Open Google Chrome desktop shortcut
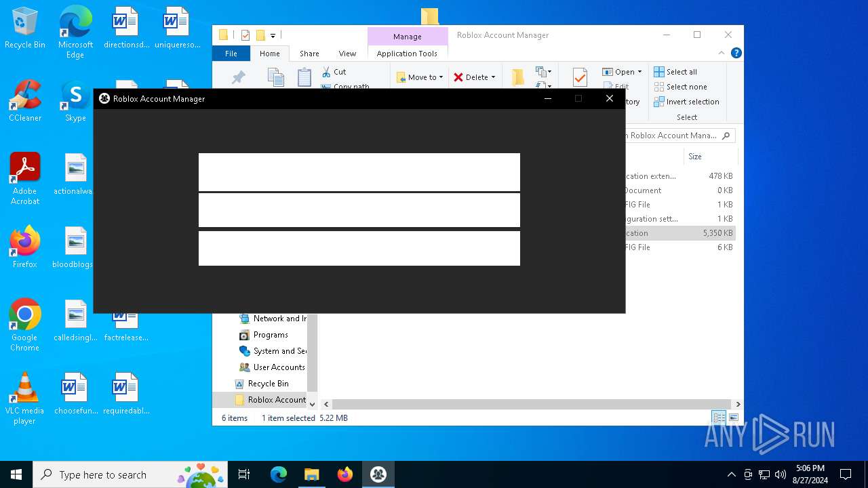Viewport: 868px width, 488px height. tap(25, 325)
